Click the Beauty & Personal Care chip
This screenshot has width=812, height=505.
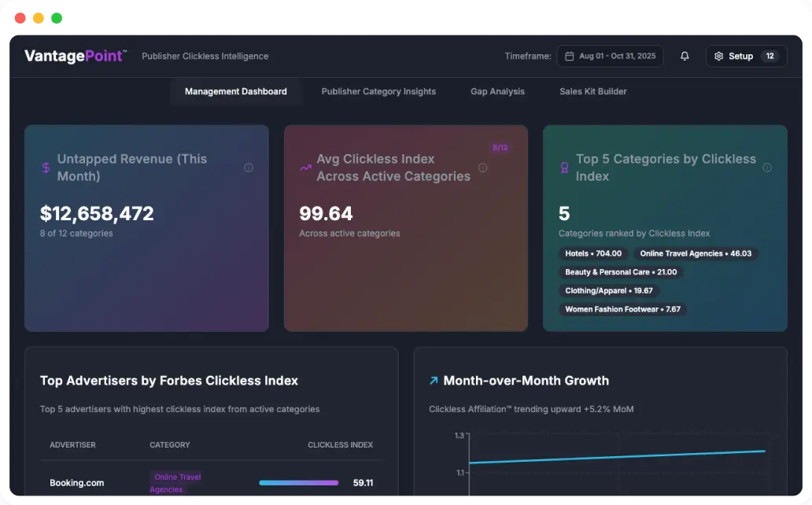click(x=621, y=272)
